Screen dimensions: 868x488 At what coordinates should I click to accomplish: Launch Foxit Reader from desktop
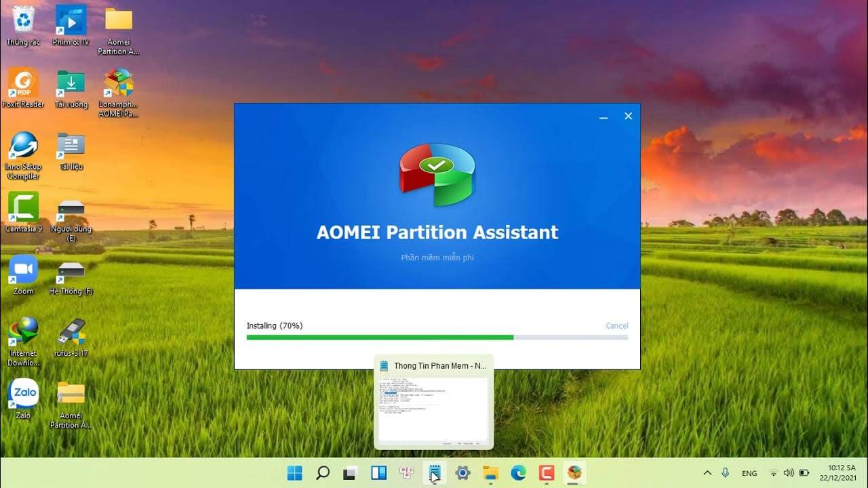point(23,88)
